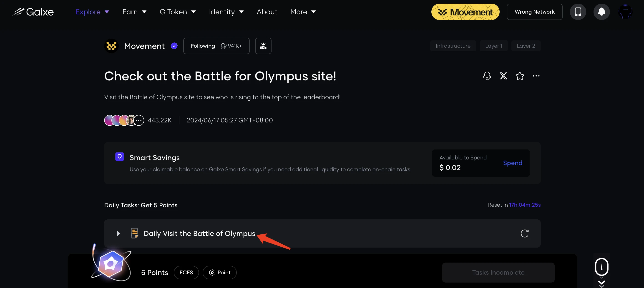
Task: Select the Layer 1 tab
Action: click(493, 45)
